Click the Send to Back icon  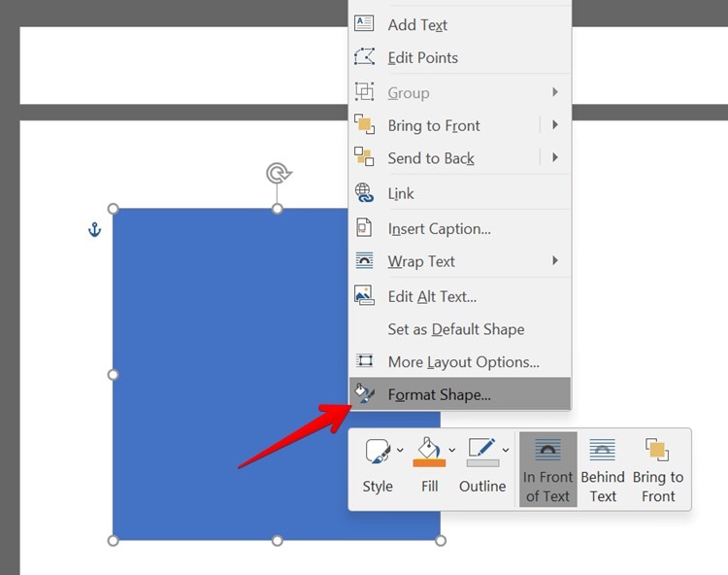point(364,156)
